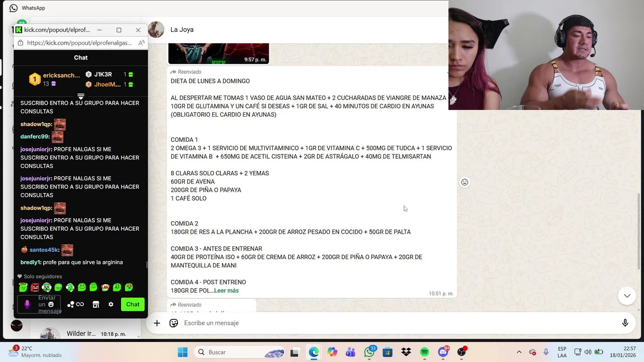
Task: Click the green Chat send button
Action: pyautogui.click(x=133, y=304)
